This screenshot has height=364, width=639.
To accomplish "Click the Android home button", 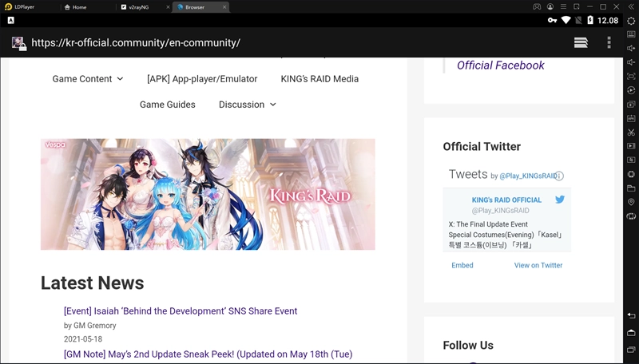I will pyautogui.click(x=631, y=333).
